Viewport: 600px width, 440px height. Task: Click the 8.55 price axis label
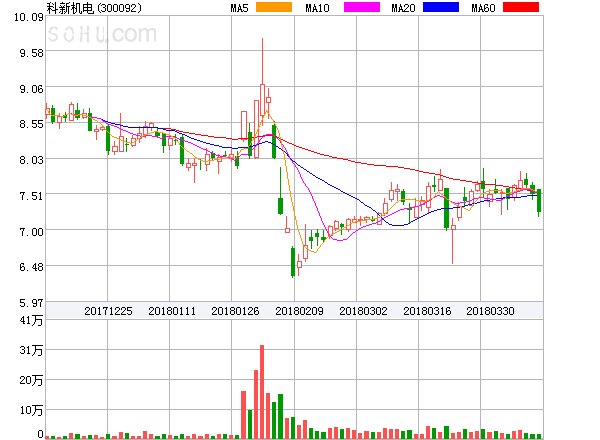[x=31, y=124]
